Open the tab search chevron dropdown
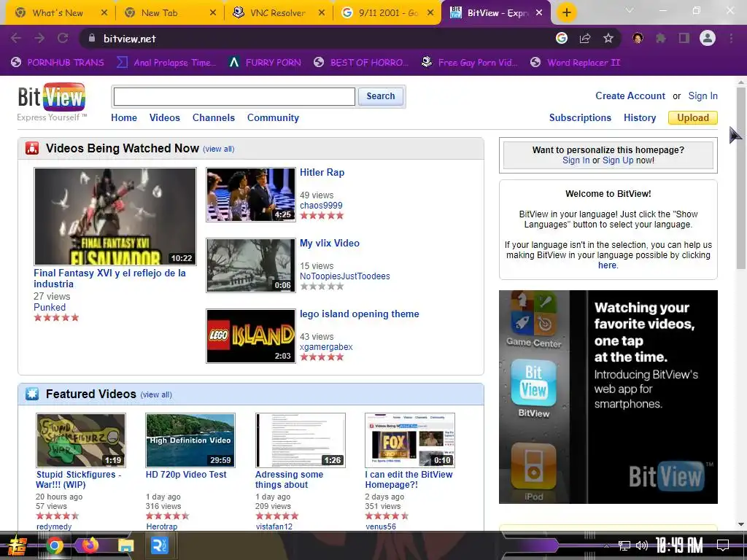This screenshot has height=560, width=747. click(x=630, y=10)
